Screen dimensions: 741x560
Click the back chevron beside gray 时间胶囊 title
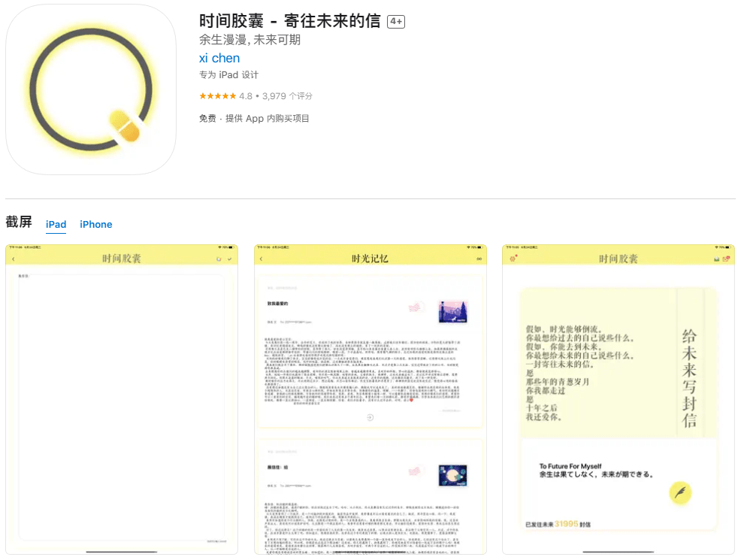click(14, 259)
